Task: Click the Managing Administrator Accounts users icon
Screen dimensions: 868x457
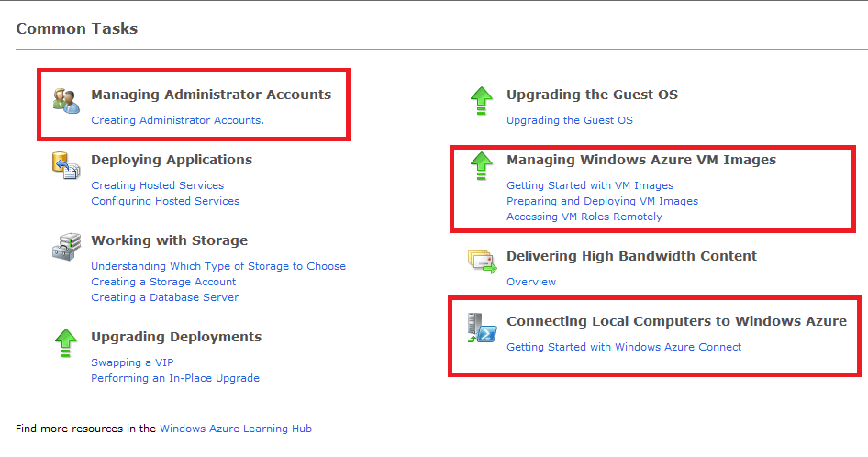Action: point(66,101)
